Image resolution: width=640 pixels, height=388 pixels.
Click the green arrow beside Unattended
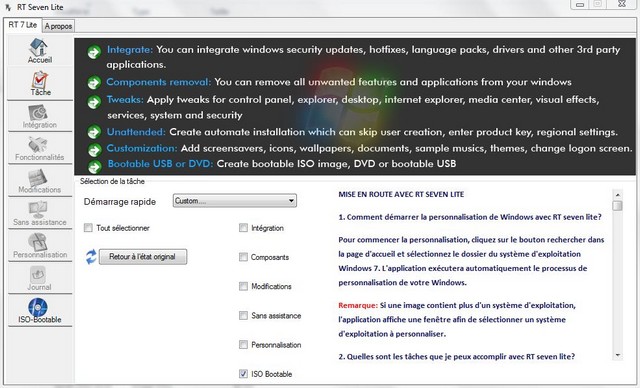point(94,132)
